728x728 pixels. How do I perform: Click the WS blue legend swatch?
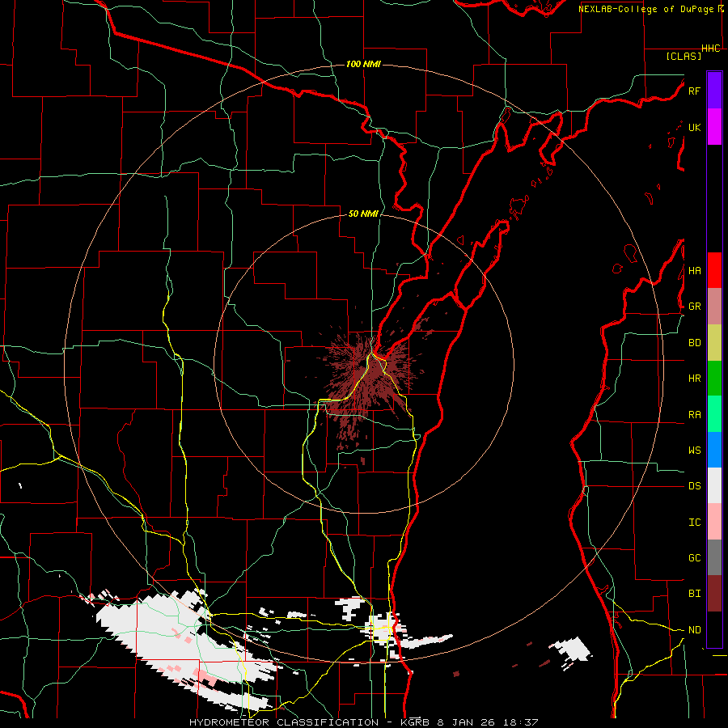(714, 450)
